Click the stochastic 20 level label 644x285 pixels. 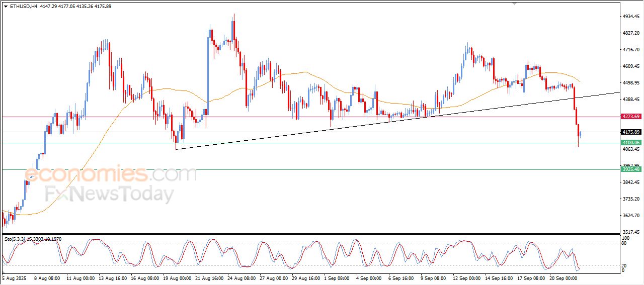coord(624,265)
